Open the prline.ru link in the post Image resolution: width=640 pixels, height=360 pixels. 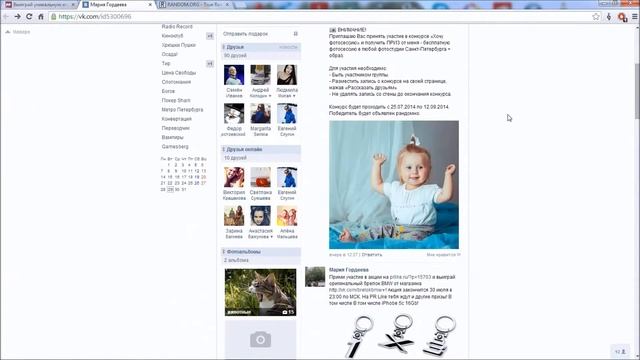coord(410,277)
